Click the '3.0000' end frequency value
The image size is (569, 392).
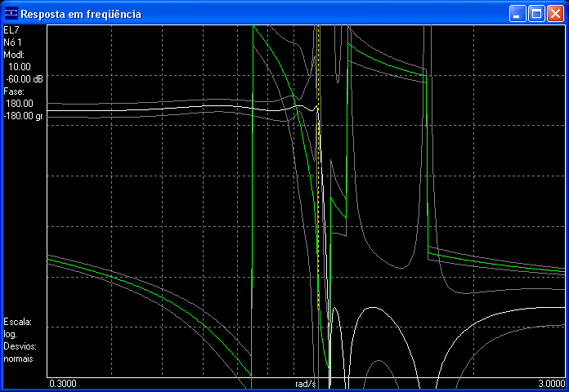click(552, 384)
